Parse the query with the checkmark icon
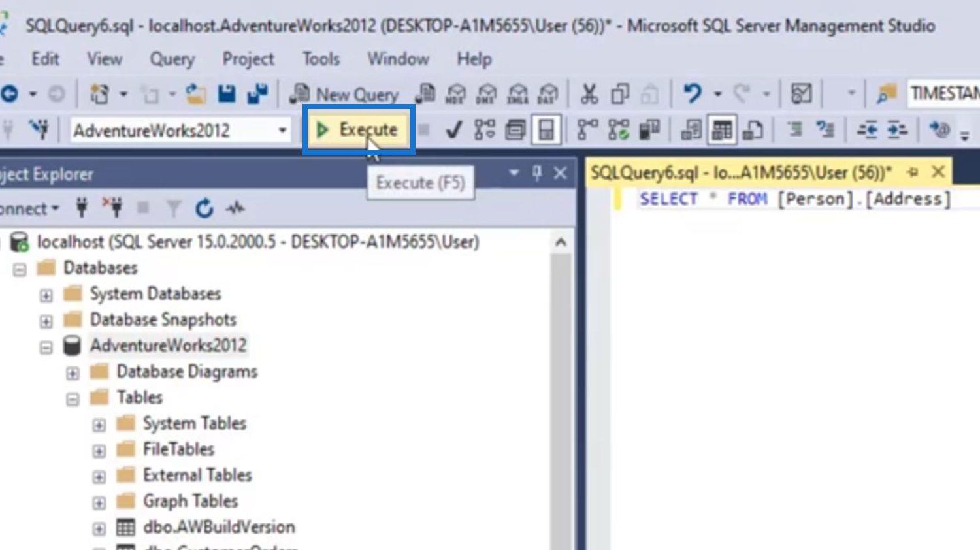 pos(453,130)
